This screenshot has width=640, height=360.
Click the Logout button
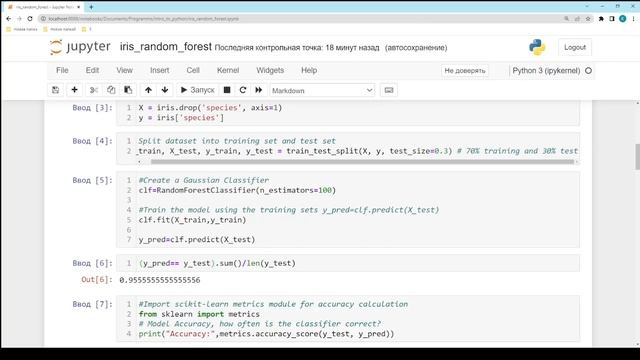click(575, 47)
